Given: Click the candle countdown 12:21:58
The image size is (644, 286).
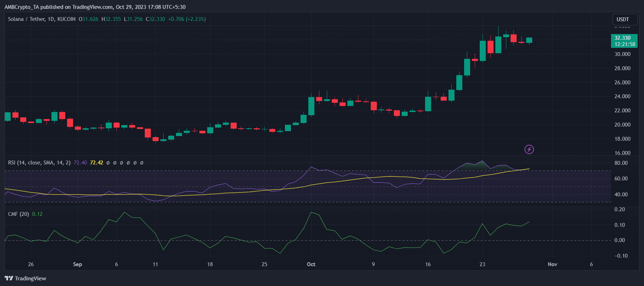Looking at the screenshot, I should coord(625,44).
